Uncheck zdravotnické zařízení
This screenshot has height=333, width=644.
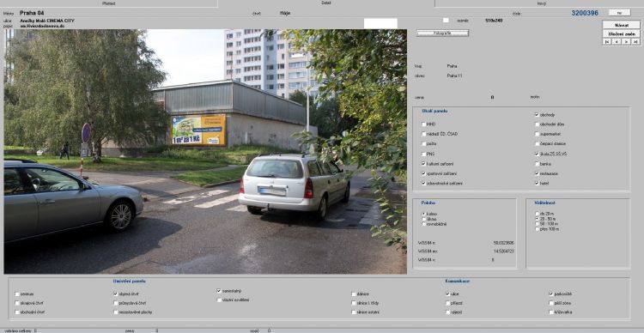(424, 183)
